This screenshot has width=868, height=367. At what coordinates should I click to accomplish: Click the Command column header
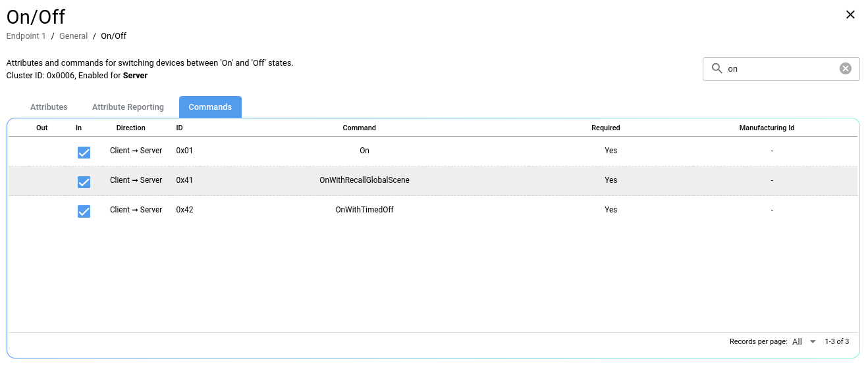pos(359,128)
